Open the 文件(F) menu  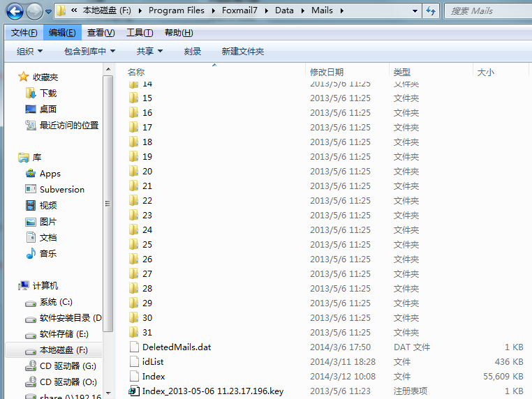click(x=24, y=33)
